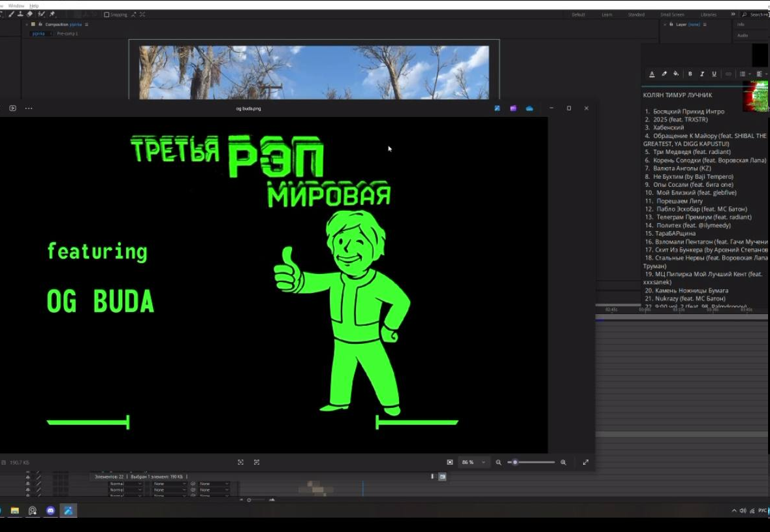Open File Explorer from taskbar

tap(15, 511)
